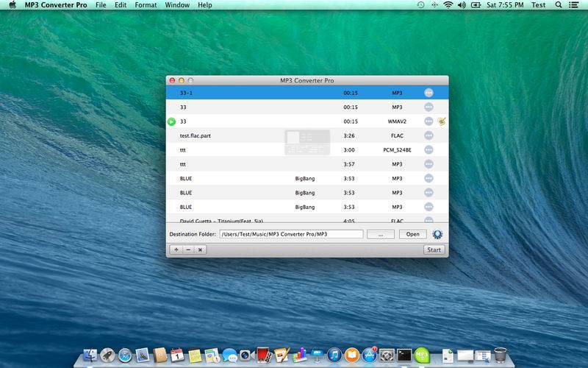Launch Safari from the Dock

125,355
